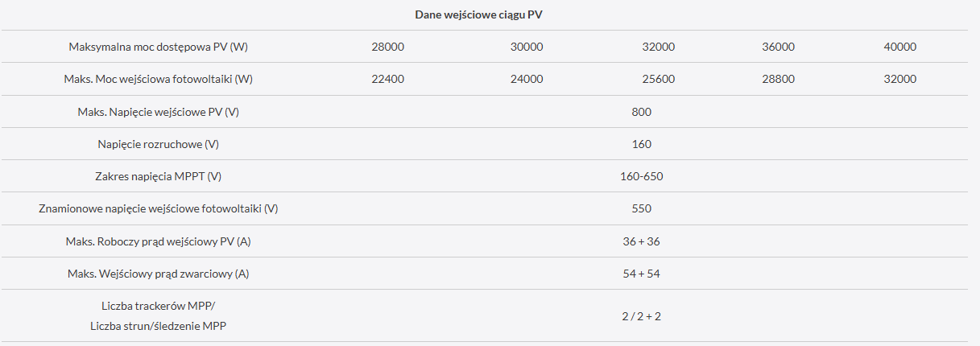Screen dimensions: 980x346
Task: Click the "Znamionowe napięcie wejściowe fotowoltaiki (V)" label
Action: tap(159, 208)
